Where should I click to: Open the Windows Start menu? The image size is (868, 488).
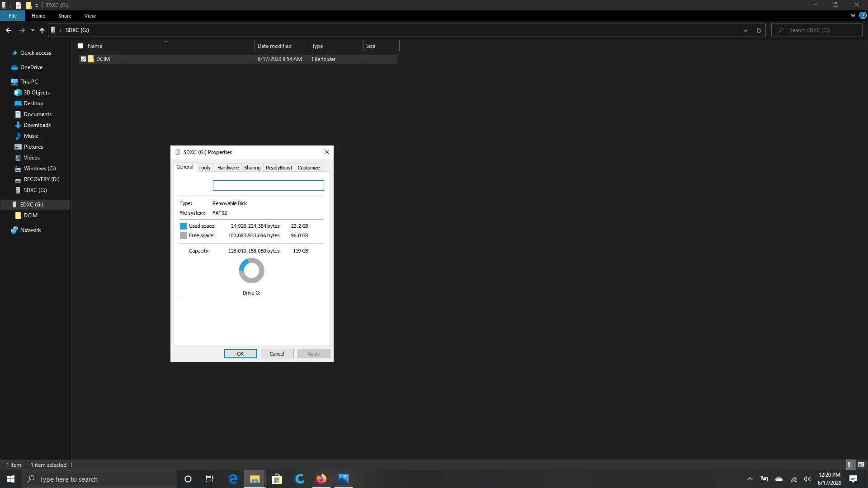(11, 479)
